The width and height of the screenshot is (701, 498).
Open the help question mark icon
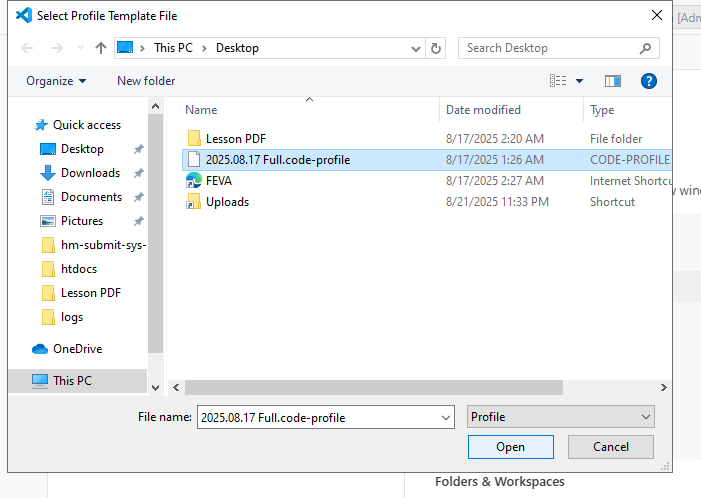(648, 81)
